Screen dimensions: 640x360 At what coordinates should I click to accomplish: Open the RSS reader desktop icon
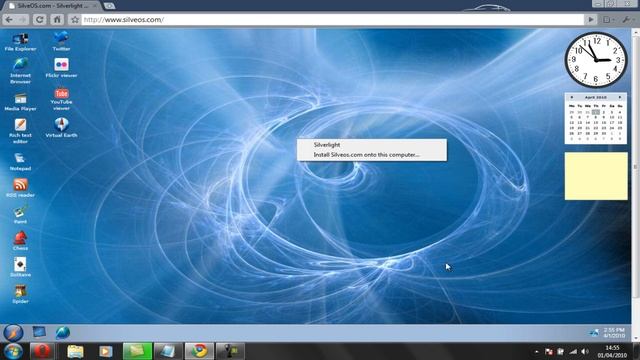(20, 188)
